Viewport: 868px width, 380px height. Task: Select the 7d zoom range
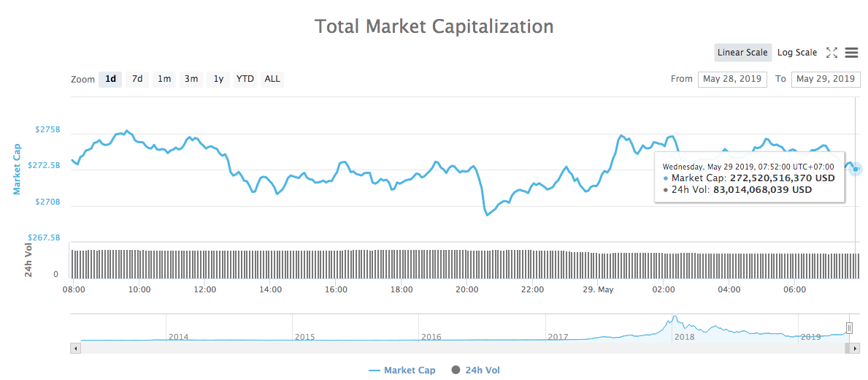[x=137, y=79]
